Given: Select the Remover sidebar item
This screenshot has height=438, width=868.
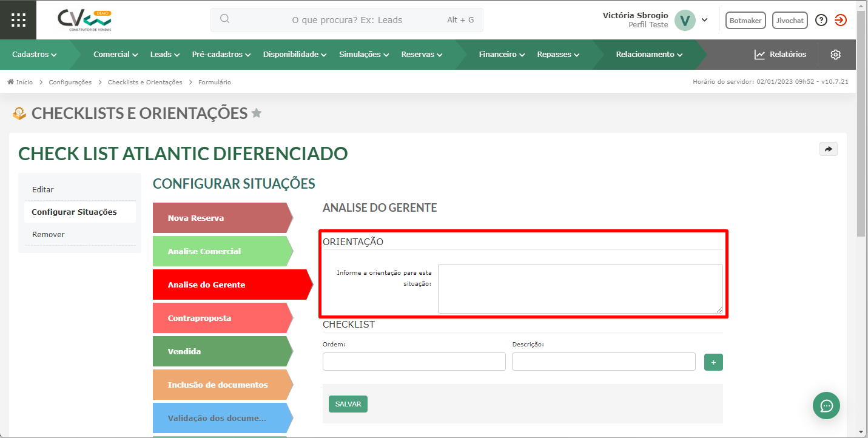Looking at the screenshot, I should 80,235.
